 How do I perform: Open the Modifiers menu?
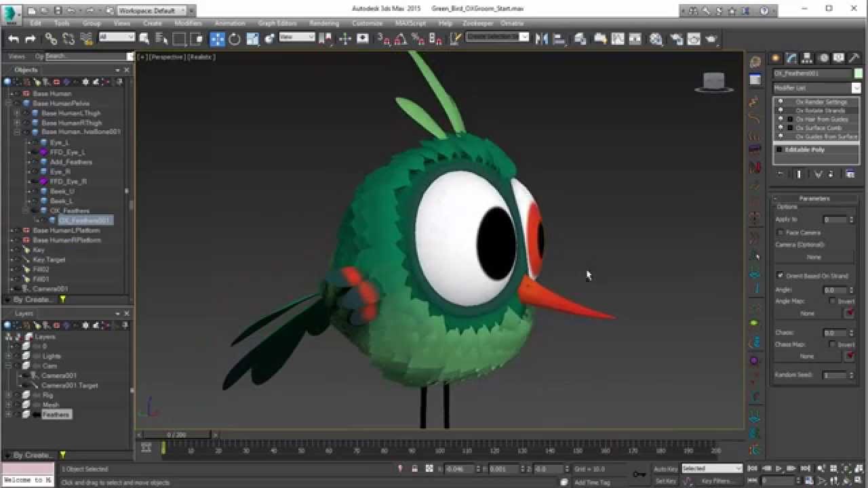point(188,23)
